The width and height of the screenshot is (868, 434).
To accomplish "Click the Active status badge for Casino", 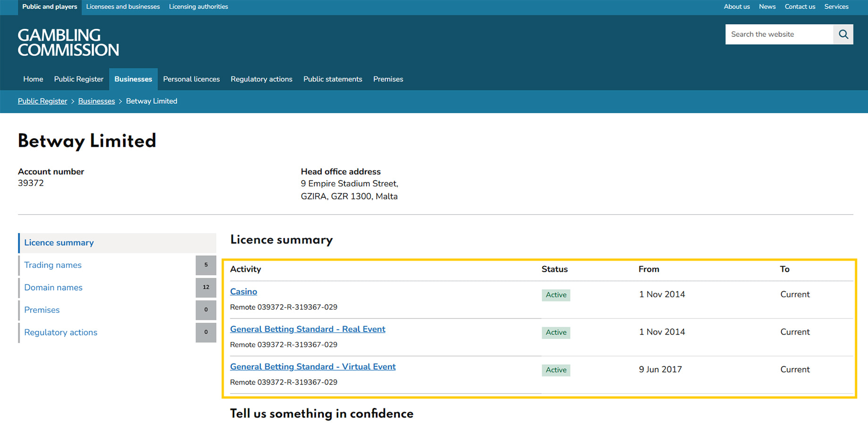I will pyautogui.click(x=556, y=295).
